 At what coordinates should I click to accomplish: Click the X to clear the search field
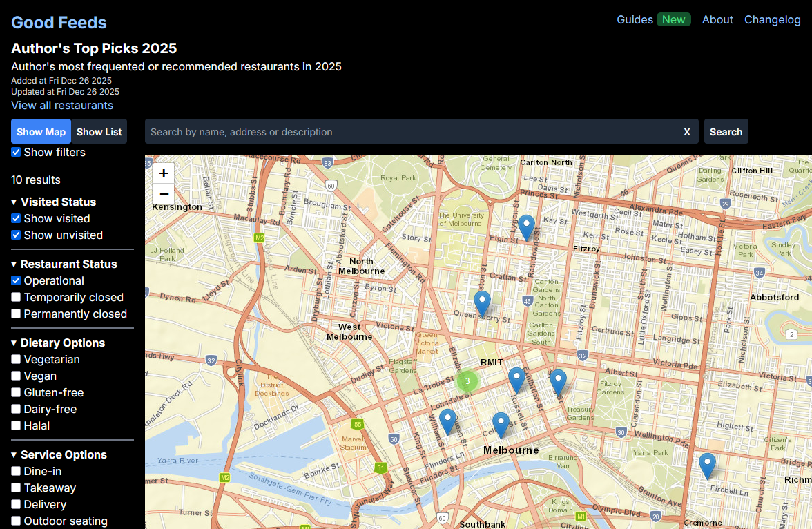coord(687,131)
